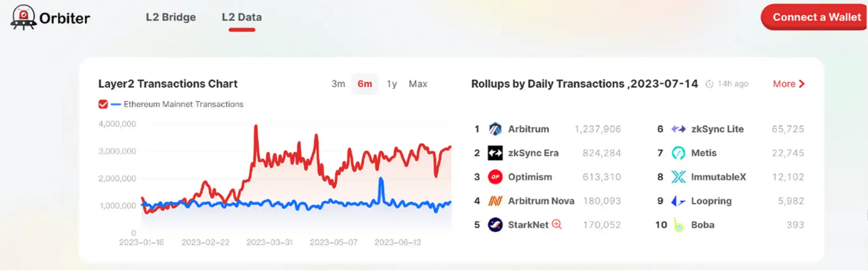Click the StarkNet logo icon

495,225
